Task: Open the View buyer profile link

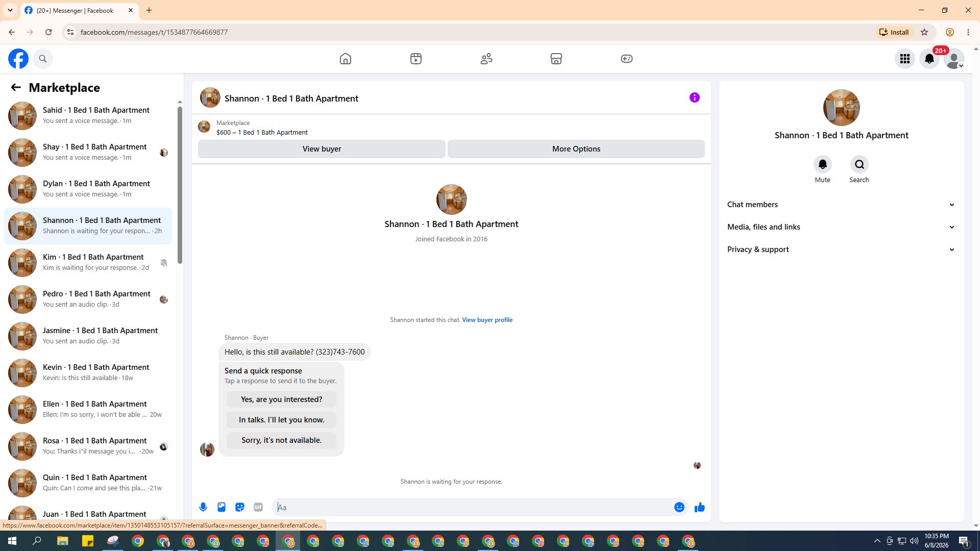Action: click(487, 320)
